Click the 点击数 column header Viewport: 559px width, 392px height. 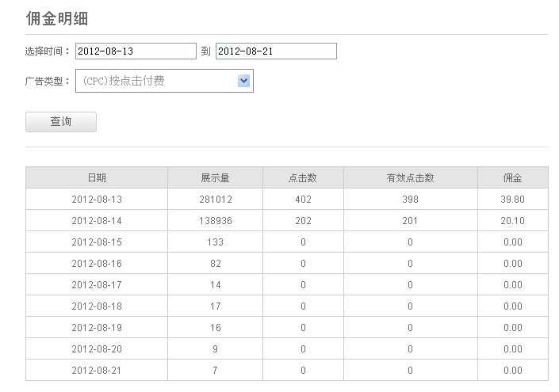303,177
